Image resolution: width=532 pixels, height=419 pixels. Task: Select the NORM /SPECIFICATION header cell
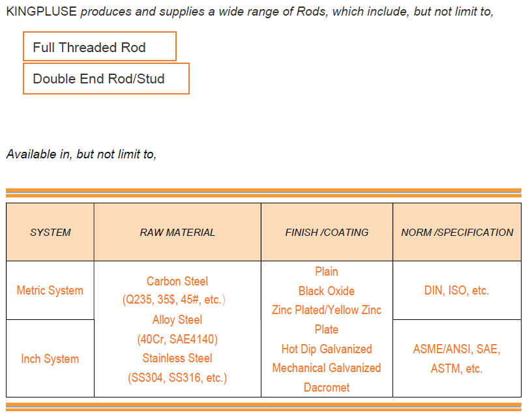click(x=457, y=232)
